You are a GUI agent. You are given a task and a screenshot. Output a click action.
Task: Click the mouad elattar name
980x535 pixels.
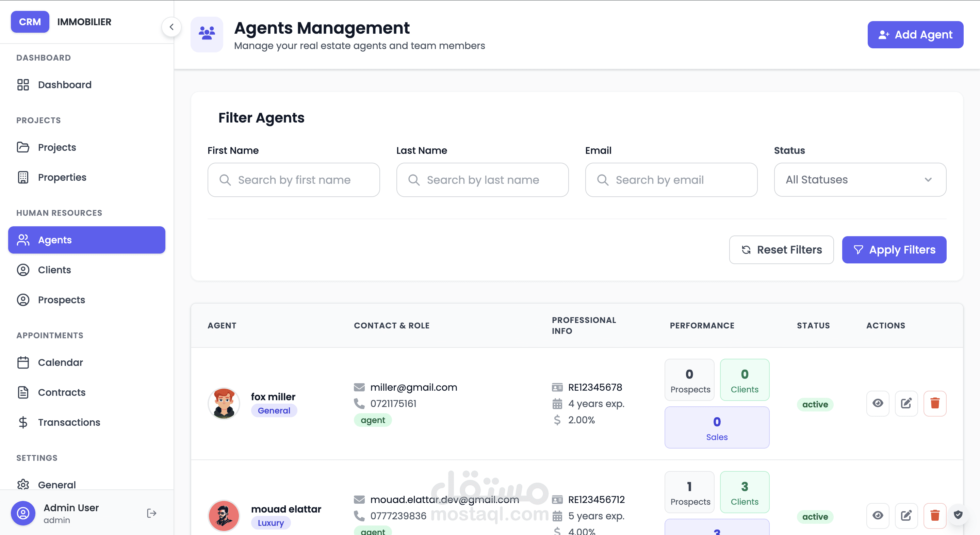(286, 509)
